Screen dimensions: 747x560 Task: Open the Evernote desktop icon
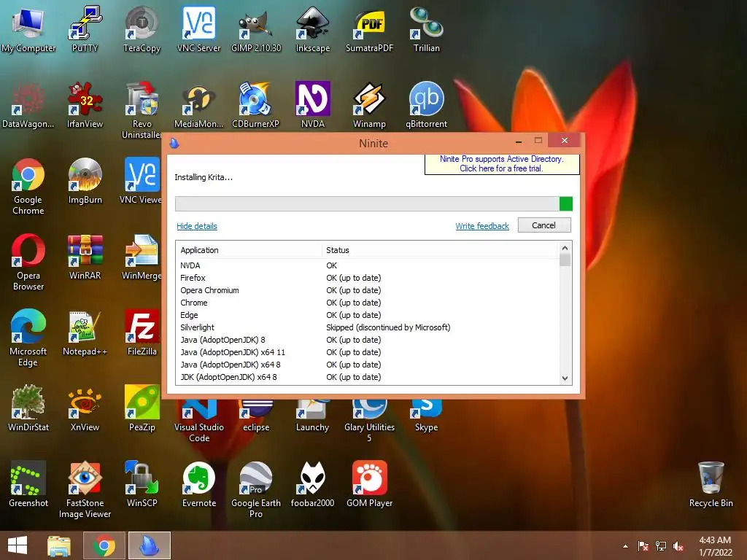(198, 484)
